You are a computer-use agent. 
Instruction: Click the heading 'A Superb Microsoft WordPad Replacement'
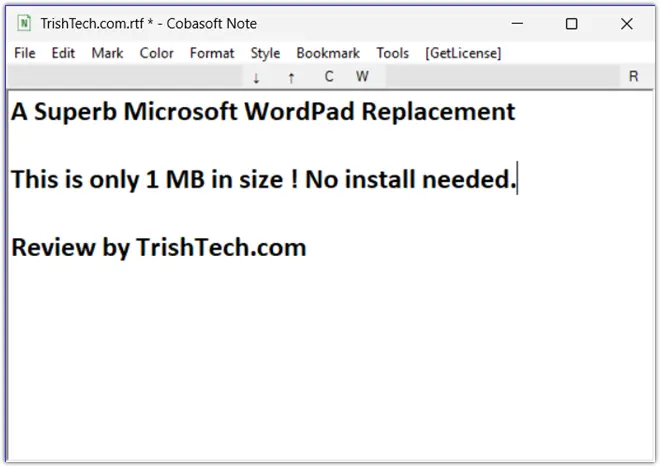click(x=263, y=112)
